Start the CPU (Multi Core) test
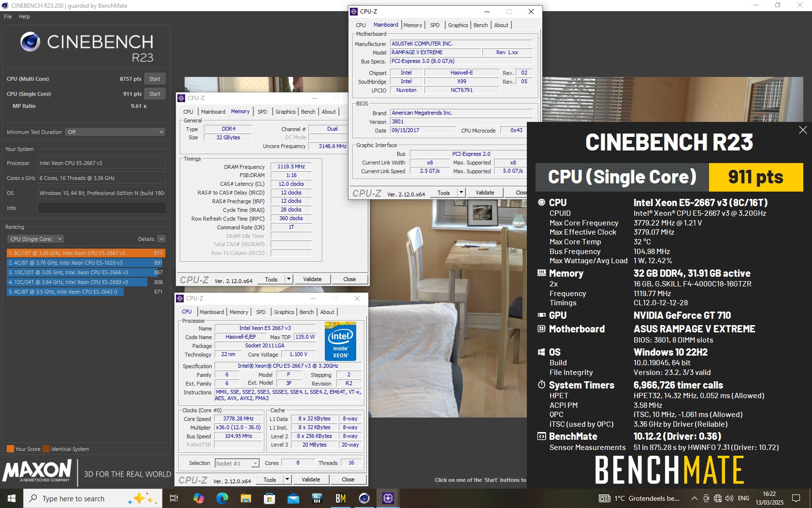 pos(155,79)
